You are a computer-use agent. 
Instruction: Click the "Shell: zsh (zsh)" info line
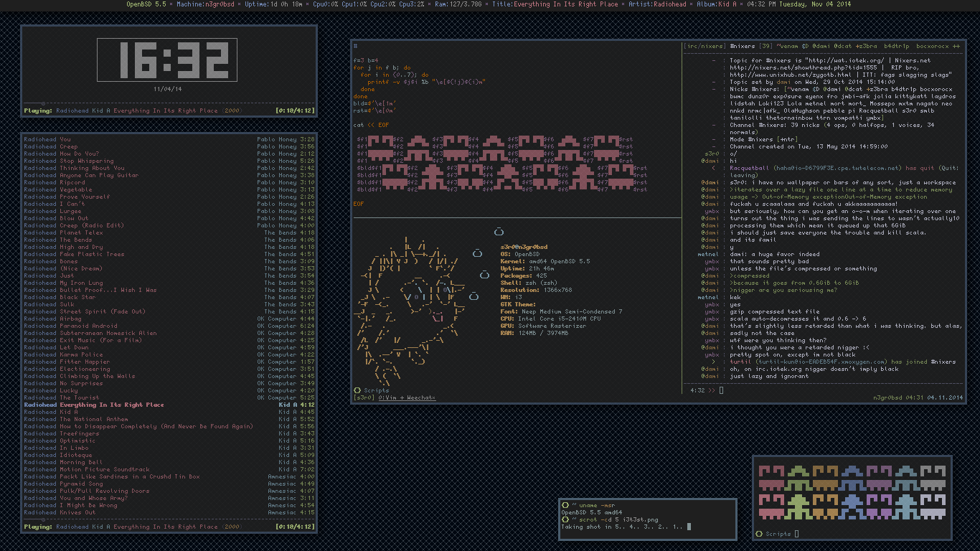[x=529, y=283]
